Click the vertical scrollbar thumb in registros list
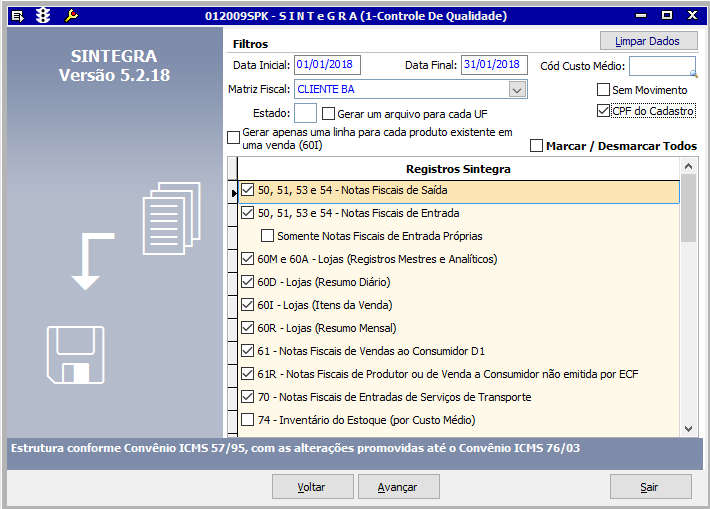The image size is (710, 509). click(x=688, y=208)
